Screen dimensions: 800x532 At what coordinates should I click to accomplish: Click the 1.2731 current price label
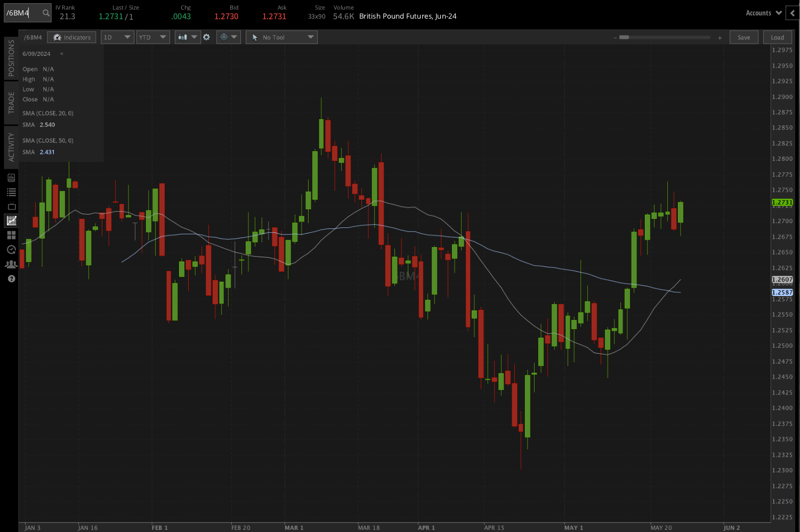coord(782,202)
